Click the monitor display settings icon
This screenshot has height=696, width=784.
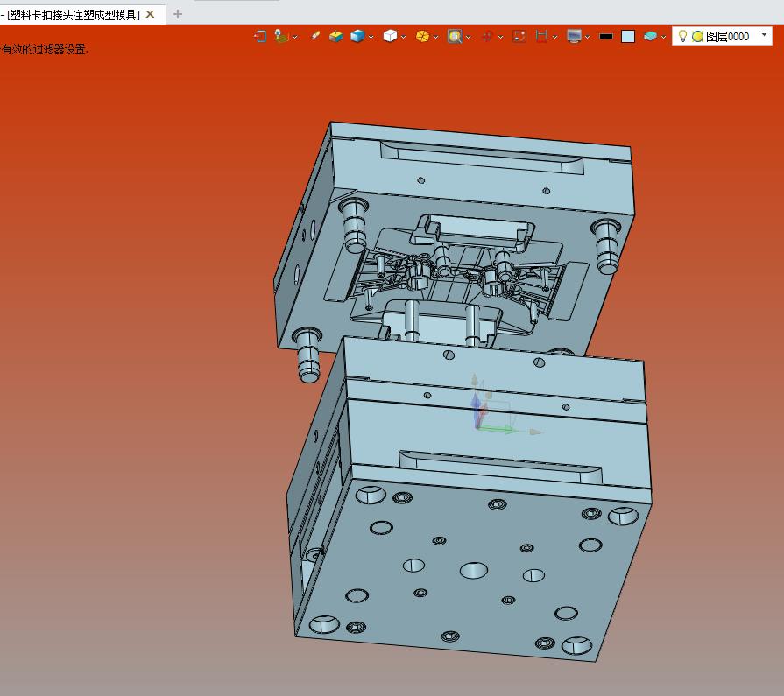[574, 36]
